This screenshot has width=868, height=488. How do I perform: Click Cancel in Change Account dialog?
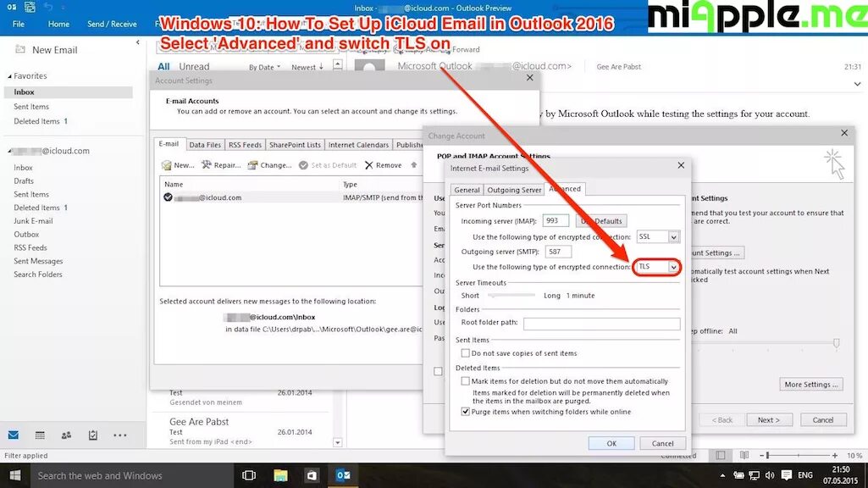click(822, 420)
